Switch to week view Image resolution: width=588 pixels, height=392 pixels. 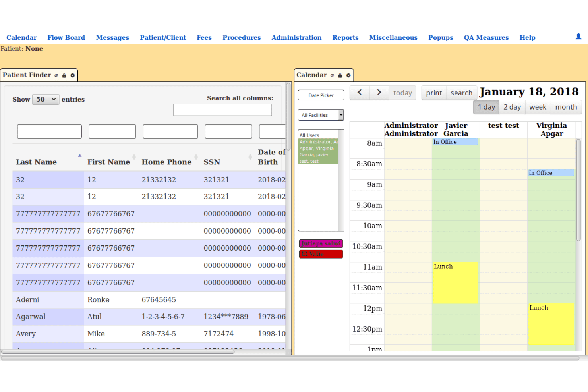pyautogui.click(x=538, y=107)
